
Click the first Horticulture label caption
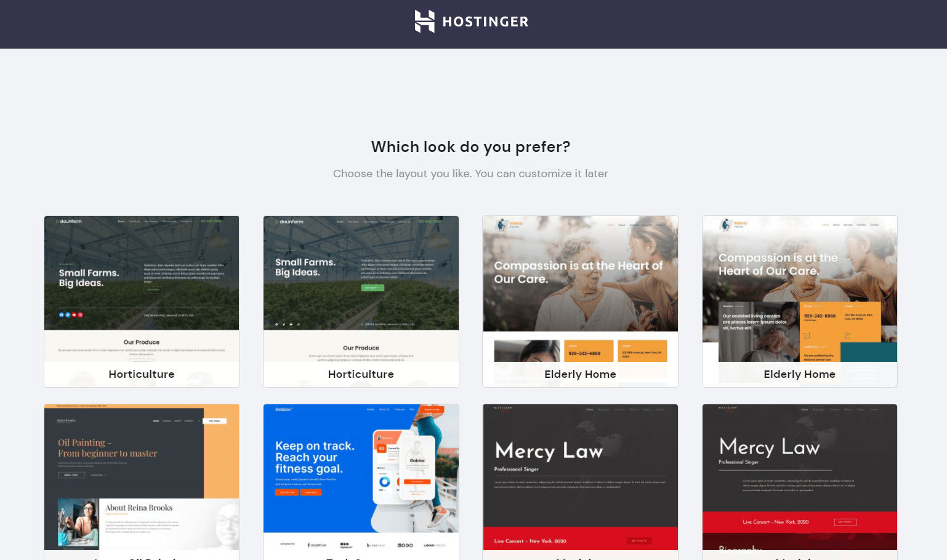[142, 374]
